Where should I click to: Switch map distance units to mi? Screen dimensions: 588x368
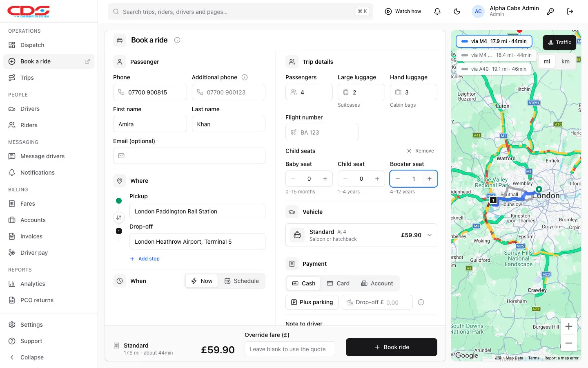pyautogui.click(x=547, y=61)
